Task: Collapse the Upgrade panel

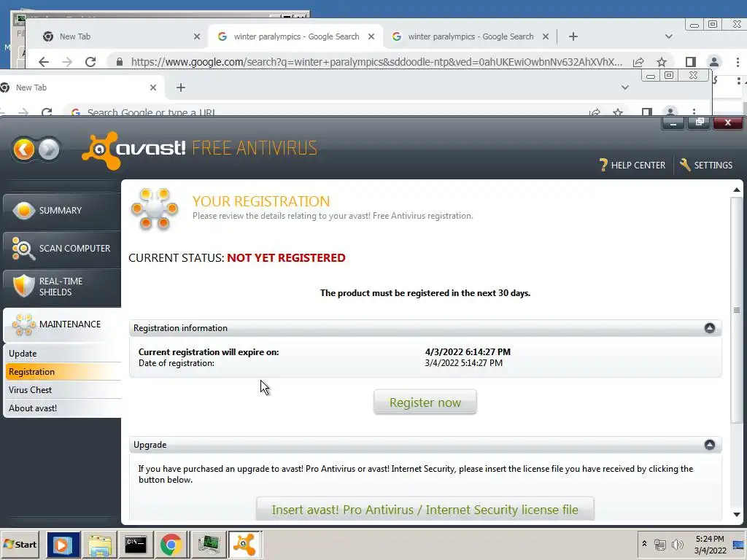Action: point(709,445)
